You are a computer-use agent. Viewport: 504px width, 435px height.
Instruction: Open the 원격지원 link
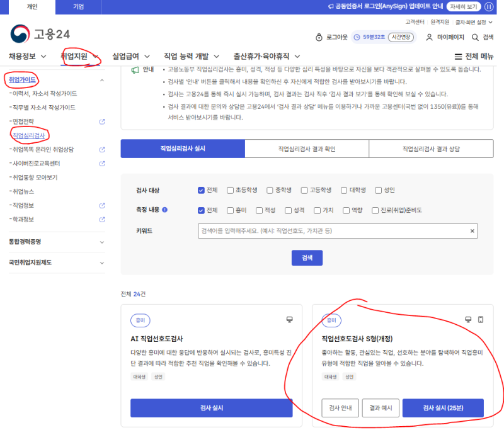[440, 22]
